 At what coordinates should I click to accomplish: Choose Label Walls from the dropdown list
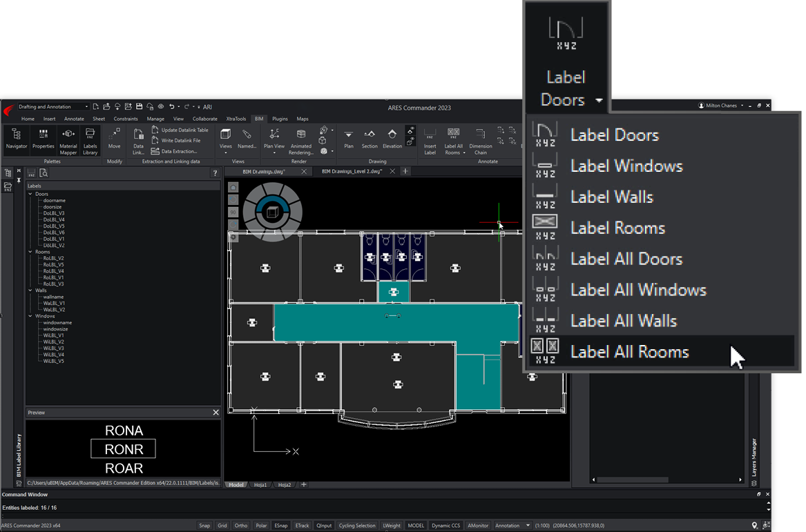point(662,197)
